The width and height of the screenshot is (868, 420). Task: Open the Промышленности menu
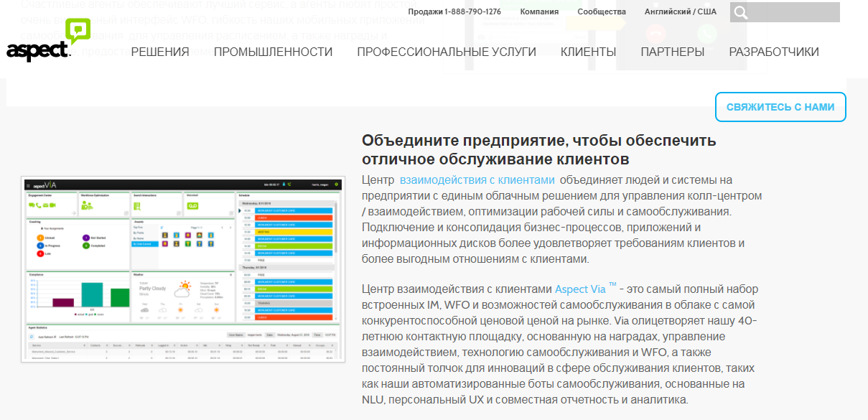tap(273, 52)
